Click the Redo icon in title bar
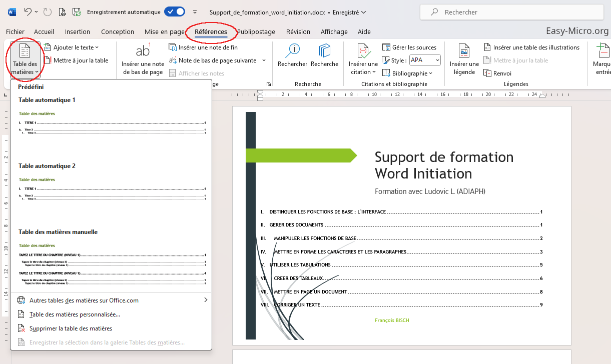The height and width of the screenshot is (364, 611). [x=47, y=11]
